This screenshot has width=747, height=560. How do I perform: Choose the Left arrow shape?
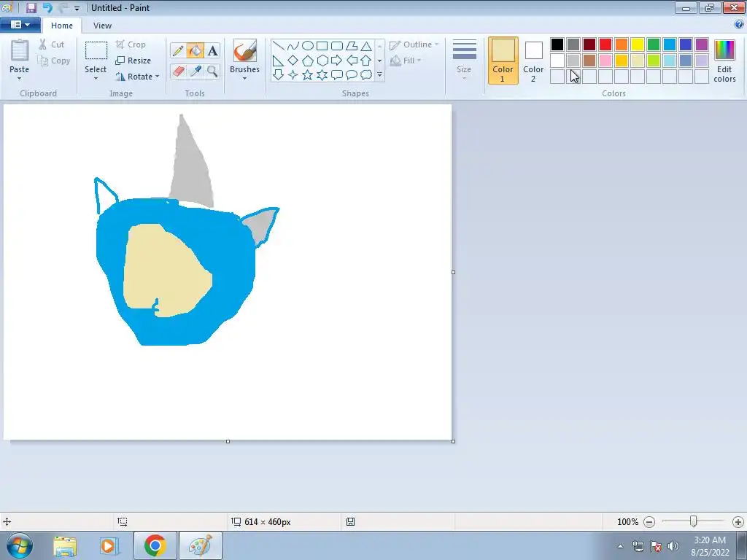(x=352, y=61)
